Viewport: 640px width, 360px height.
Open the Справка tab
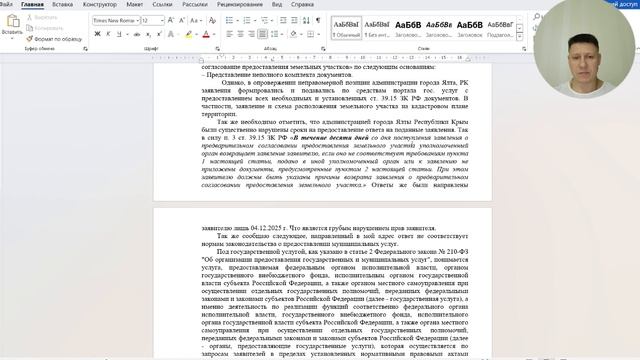pos(302,4)
